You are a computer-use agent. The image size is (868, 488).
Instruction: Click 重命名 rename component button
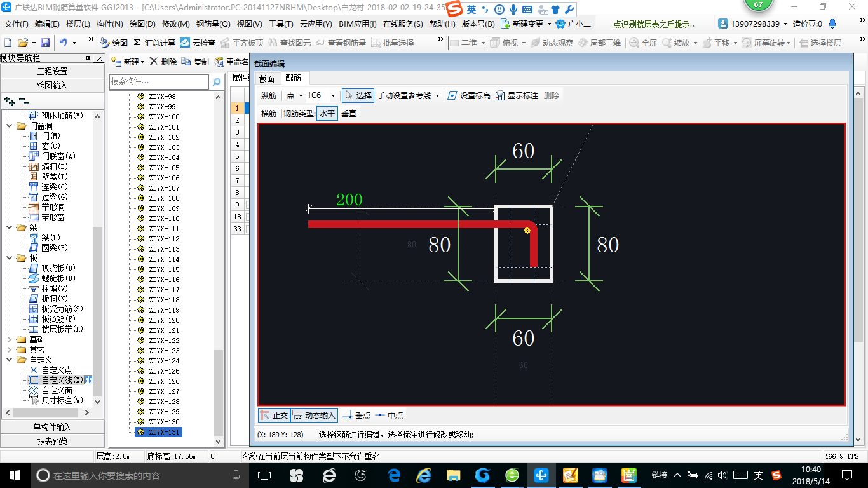click(x=231, y=62)
